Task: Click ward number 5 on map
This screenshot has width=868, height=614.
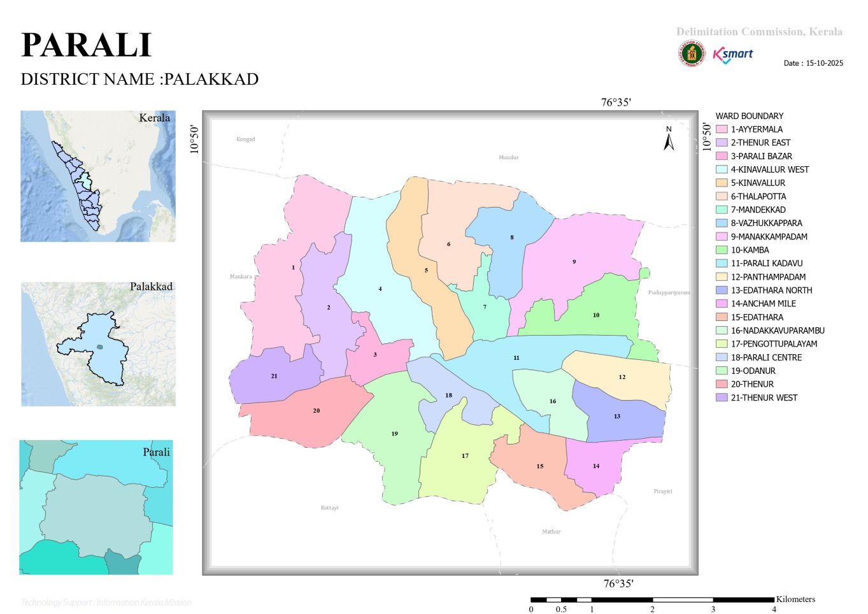Action: tap(426, 270)
